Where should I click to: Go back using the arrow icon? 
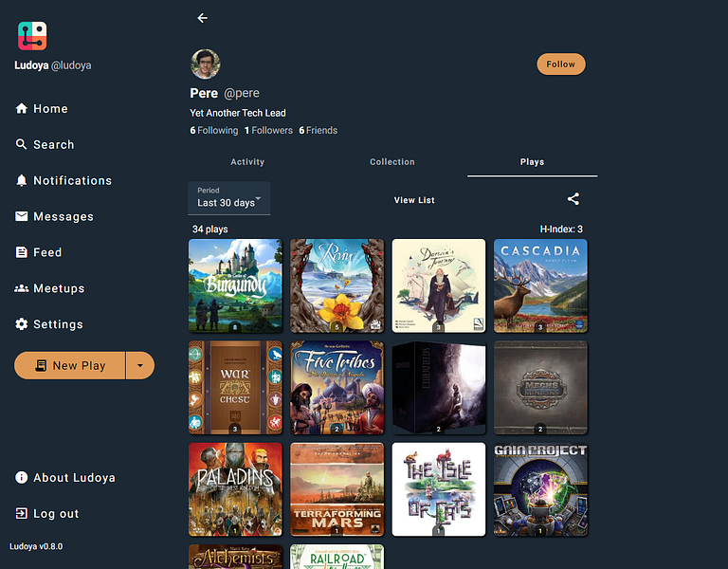click(203, 18)
